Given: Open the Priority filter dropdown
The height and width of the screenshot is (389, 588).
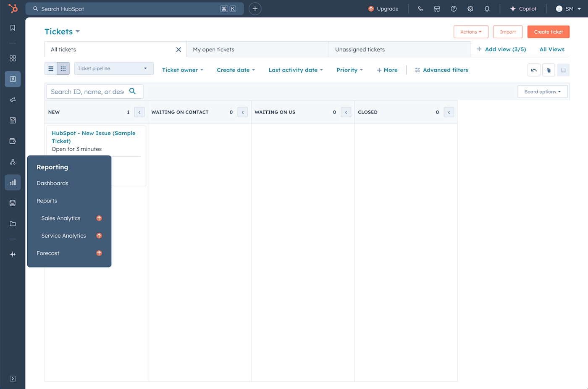Looking at the screenshot, I should click(x=349, y=70).
